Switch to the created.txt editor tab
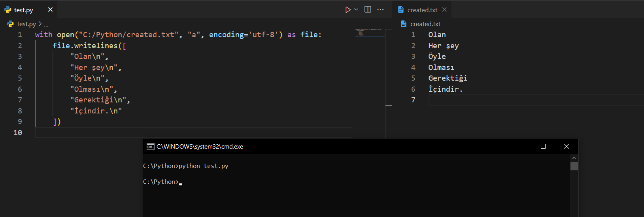Screen dimensions: 644x217 click(x=422, y=10)
